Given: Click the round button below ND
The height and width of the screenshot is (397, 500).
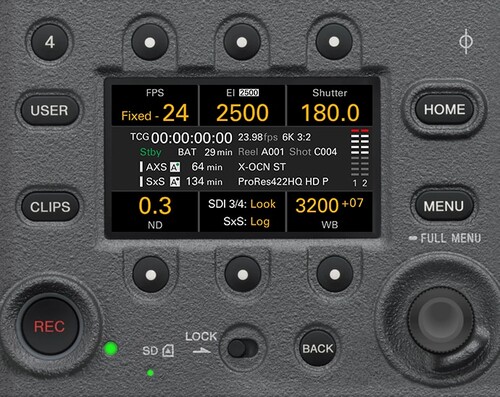Looking at the screenshot, I should [x=151, y=275].
